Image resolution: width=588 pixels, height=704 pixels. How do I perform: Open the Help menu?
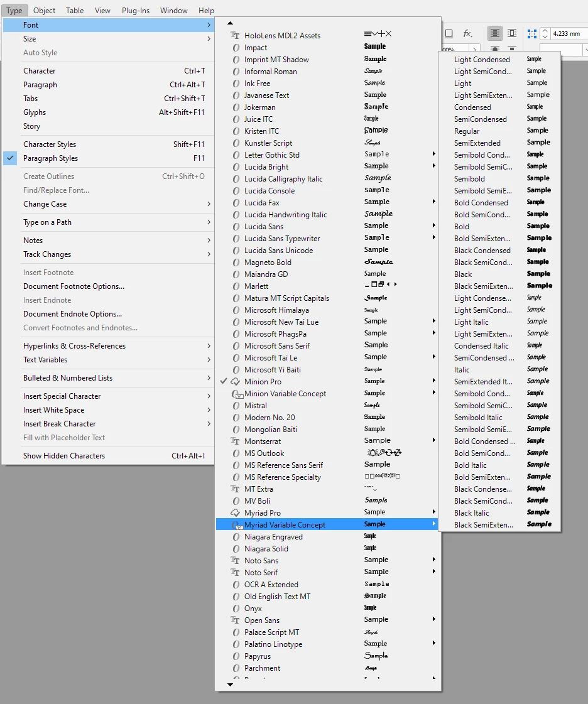pos(206,10)
